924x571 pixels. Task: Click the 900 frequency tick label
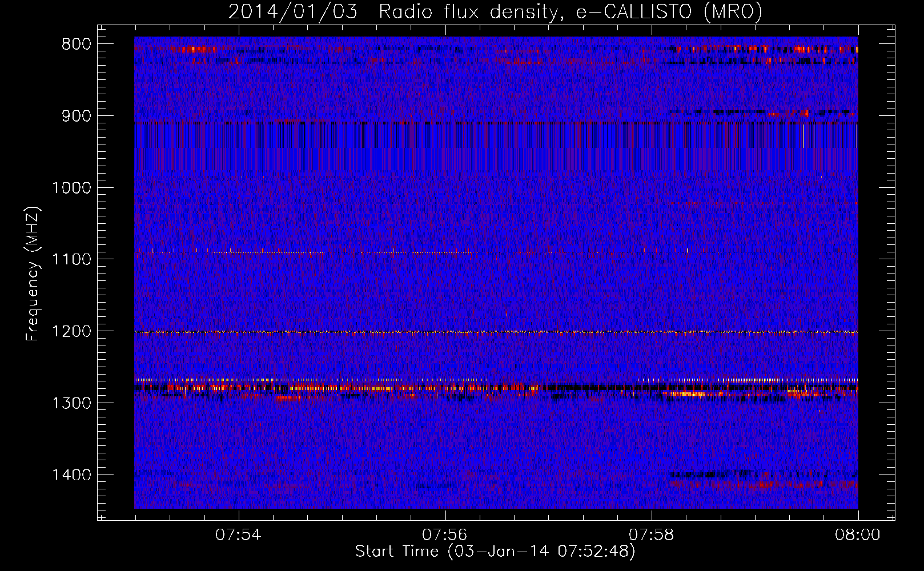pyautogui.click(x=76, y=116)
